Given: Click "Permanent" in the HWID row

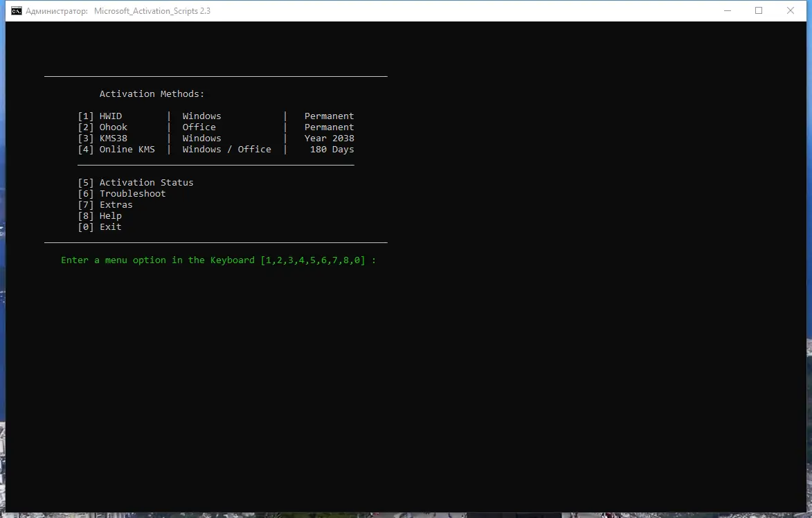Looking at the screenshot, I should pyautogui.click(x=329, y=116).
